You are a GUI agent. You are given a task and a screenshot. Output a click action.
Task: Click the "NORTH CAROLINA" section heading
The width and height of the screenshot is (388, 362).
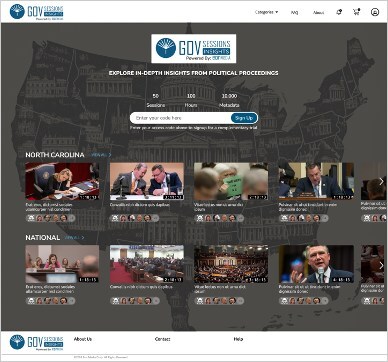pos(55,155)
